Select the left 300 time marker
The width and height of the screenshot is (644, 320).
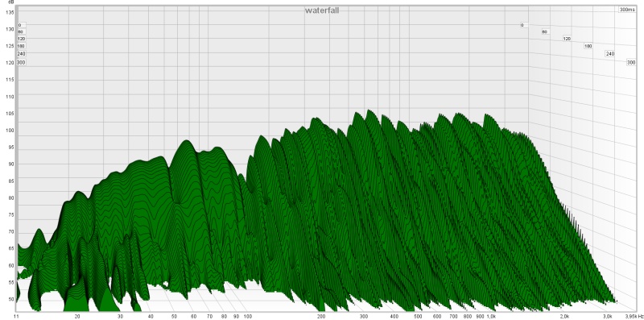(x=21, y=63)
